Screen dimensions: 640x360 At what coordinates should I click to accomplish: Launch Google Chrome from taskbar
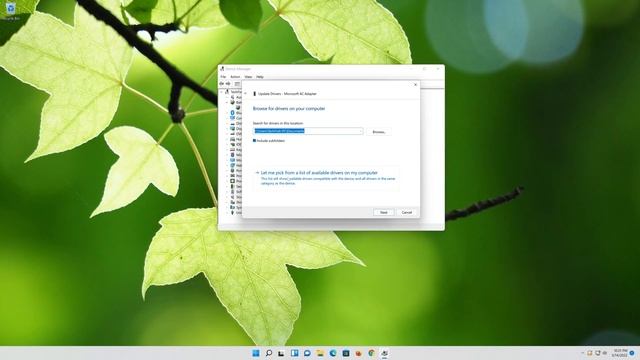click(371, 353)
